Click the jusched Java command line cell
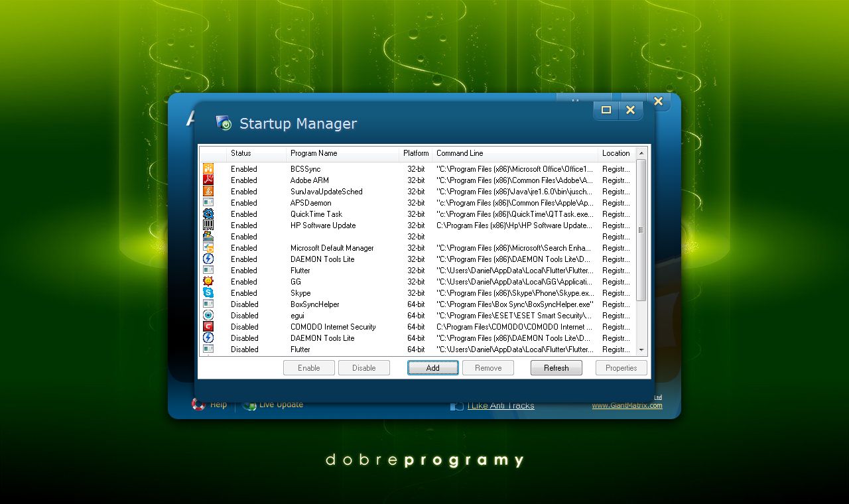Image resolution: width=849 pixels, height=504 pixels. pyautogui.click(x=514, y=192)
